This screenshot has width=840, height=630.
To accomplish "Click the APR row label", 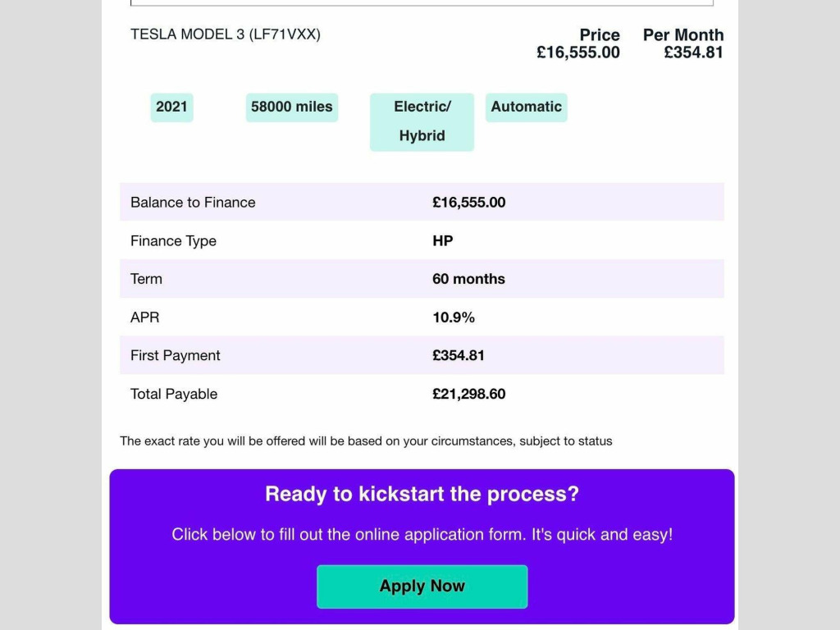I will coord(144,317).
